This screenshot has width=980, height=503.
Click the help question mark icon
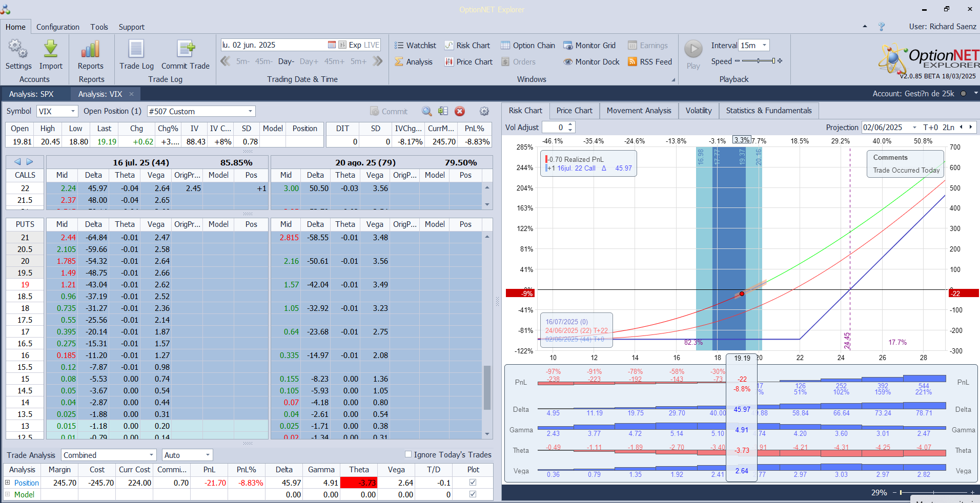click(882, 27)
